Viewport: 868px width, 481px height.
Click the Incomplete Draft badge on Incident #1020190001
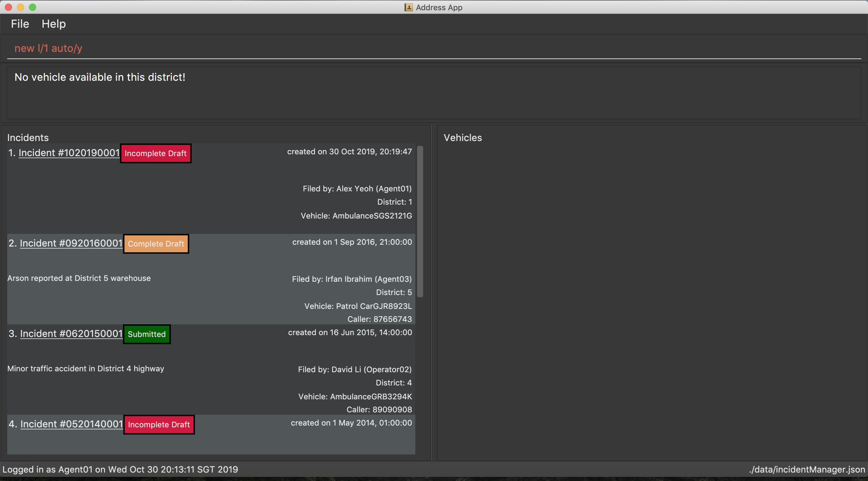click(x=156, y=153)
